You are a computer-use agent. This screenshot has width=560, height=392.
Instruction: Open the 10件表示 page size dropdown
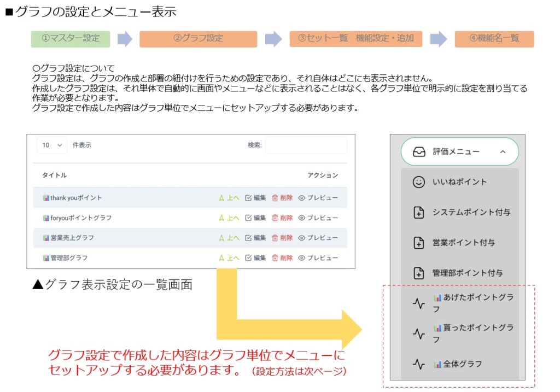[x=52, y=145]
